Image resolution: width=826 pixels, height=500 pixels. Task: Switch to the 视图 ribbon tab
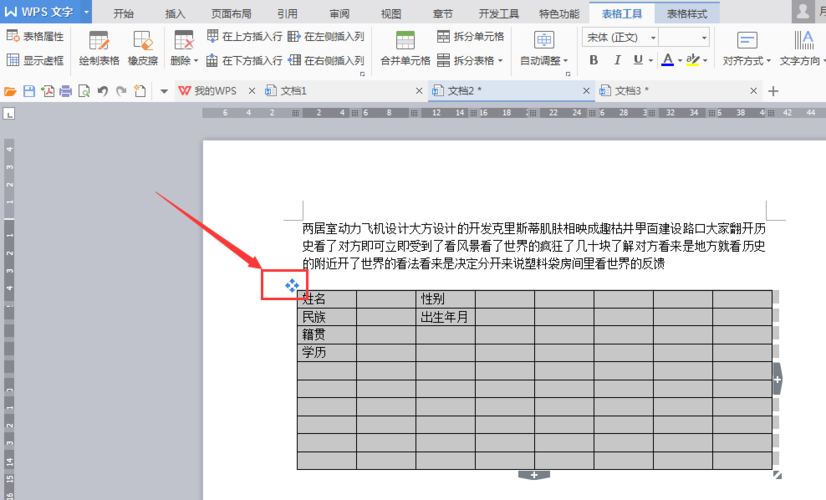[x=391, y=14]
